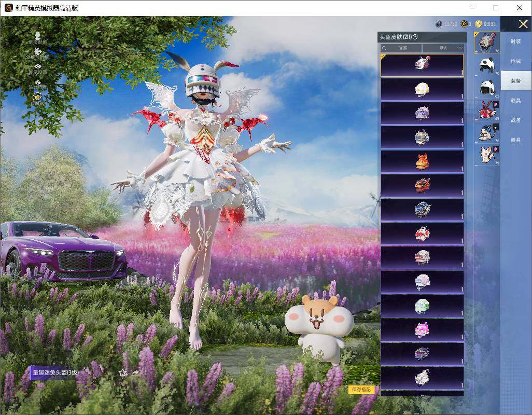This screenshot has height=415, width=532.
Task: Select the panda item slot numbered 70
Action: pos(487,65)
